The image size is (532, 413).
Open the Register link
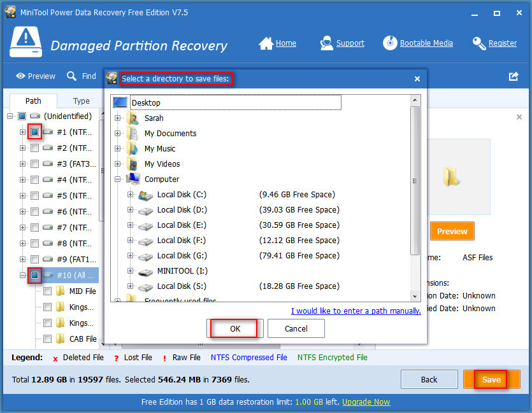tap(503, 43)
